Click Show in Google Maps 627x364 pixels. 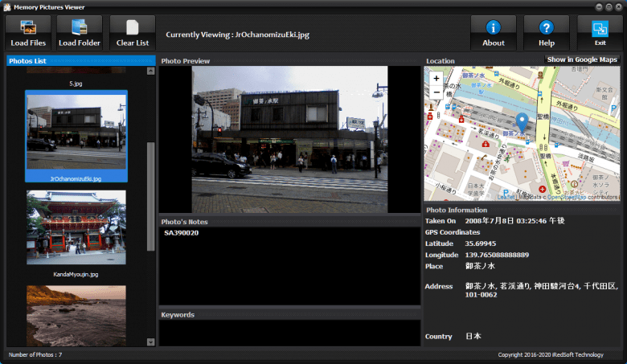click(x=582, y=59)
